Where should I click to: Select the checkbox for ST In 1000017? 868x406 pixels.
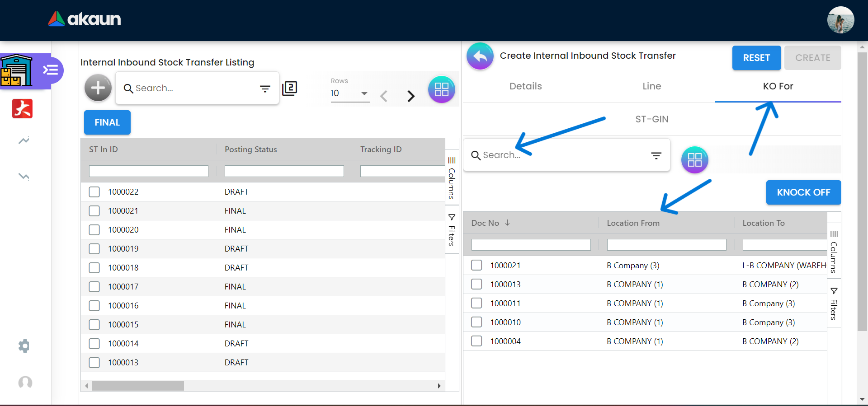pos(94,287)
